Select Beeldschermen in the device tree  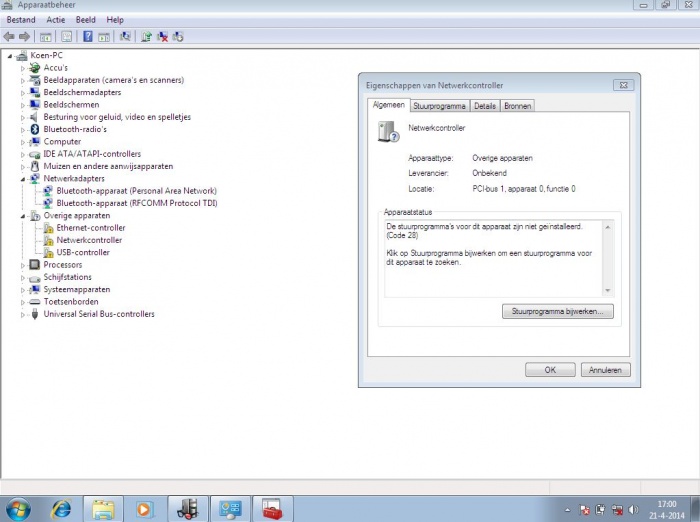71,105
